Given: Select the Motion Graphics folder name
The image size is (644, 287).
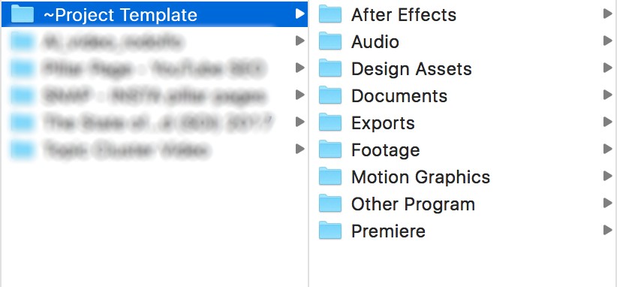Looking at the screenshot, I should [x=420, y=177].
